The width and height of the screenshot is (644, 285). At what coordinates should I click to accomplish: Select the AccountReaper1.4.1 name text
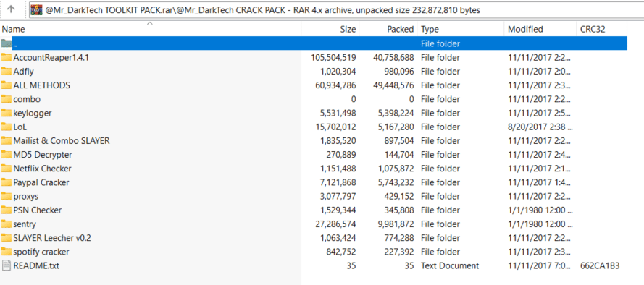coord(51,57)
